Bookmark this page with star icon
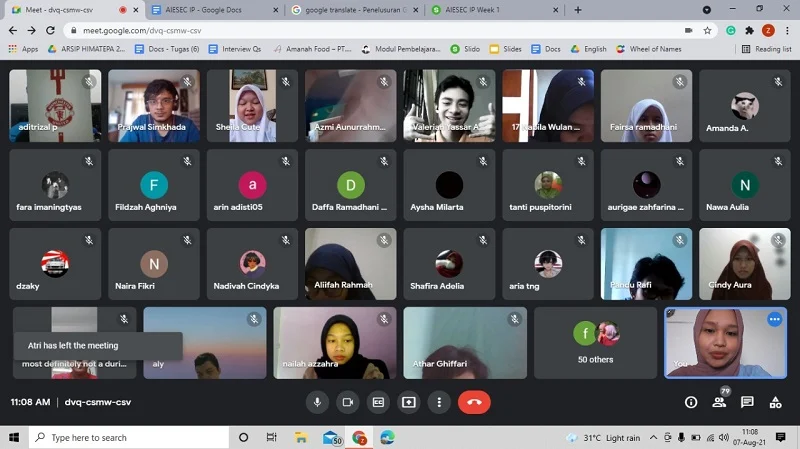This screenshot has width=800, height=449. point(707,30)
